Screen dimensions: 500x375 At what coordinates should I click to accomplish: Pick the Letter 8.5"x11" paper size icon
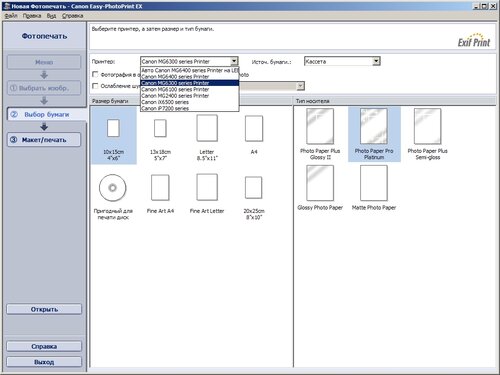[207, 128]
